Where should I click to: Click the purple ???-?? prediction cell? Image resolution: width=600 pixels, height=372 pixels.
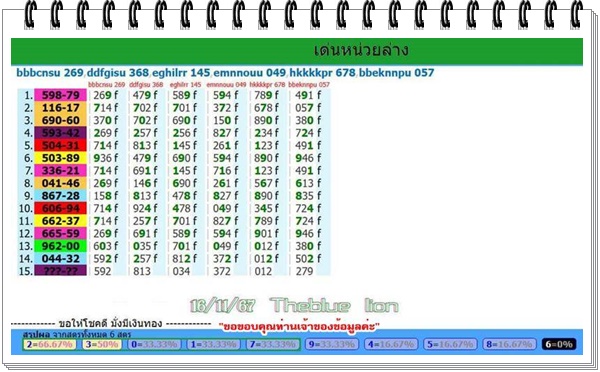click(x=60, y=271)
